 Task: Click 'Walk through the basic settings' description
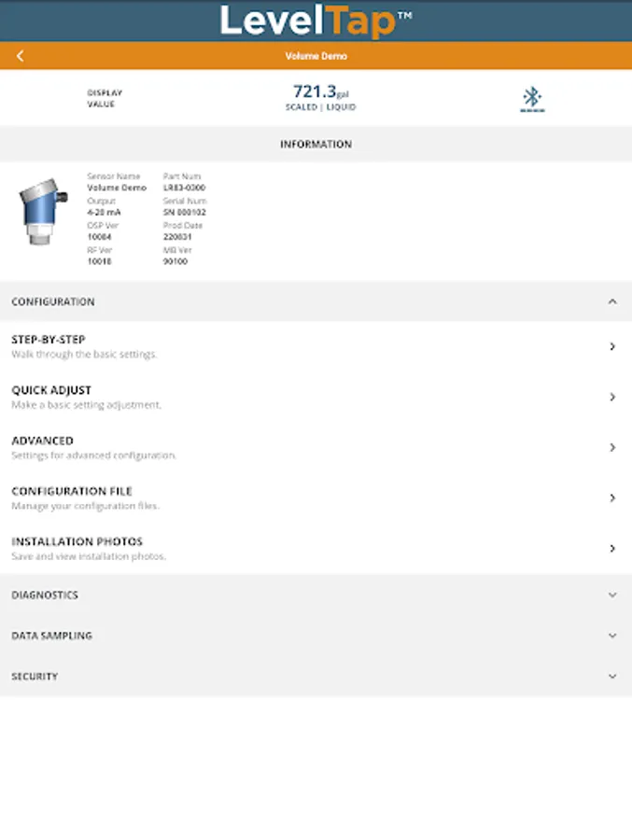[x=84, y=354]
